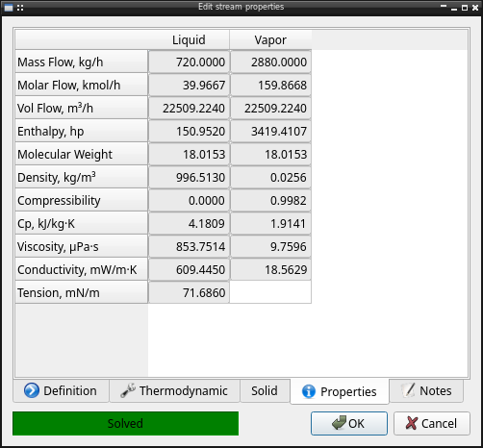This screenshot has width=483, height=448.
Task: Select the Properties tab
Action: pyautogui.click(x=340, y=391)
